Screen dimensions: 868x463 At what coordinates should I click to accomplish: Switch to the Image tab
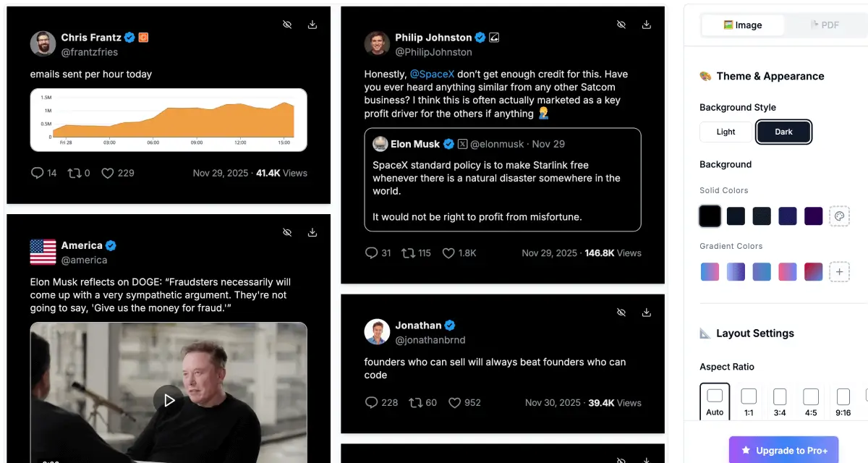click(x=742, y=24)
